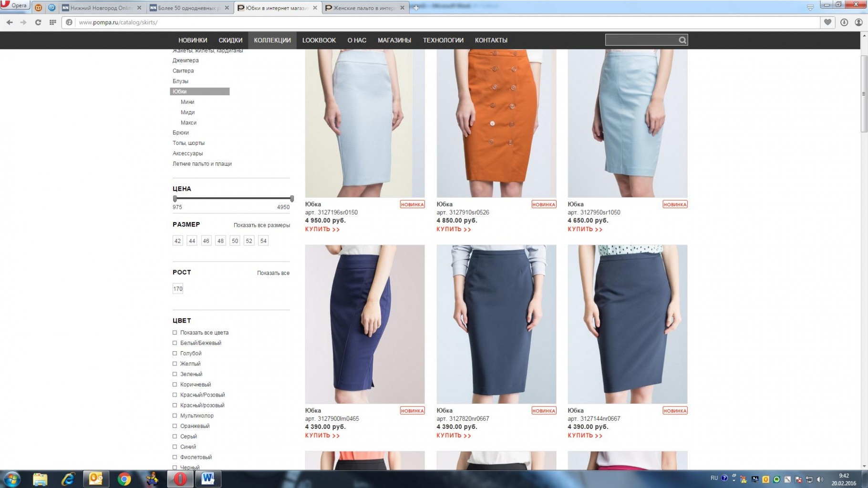This screenshot has height=488, width=868.
Task: Switch to Женские пальто tab
Action: coord(364,8)
